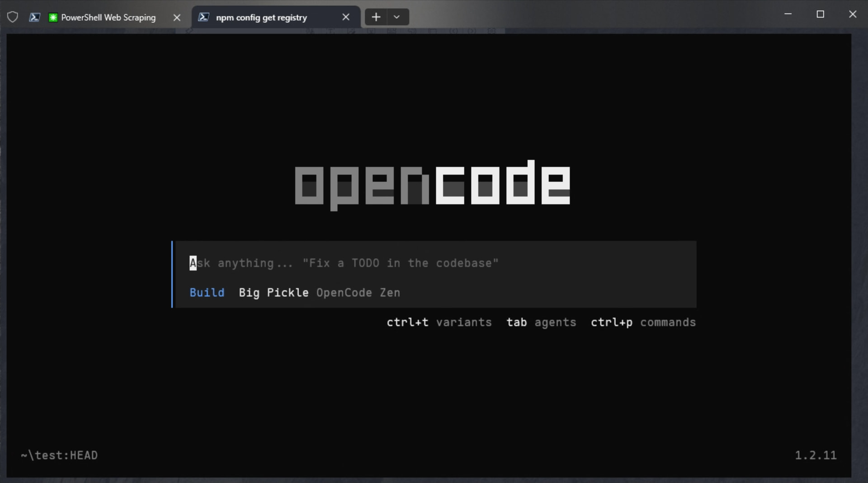Click the PowerShell icon on the first tab
Image resolution: width=868 pixels, height=483 pixels.
tap(34, 17)
